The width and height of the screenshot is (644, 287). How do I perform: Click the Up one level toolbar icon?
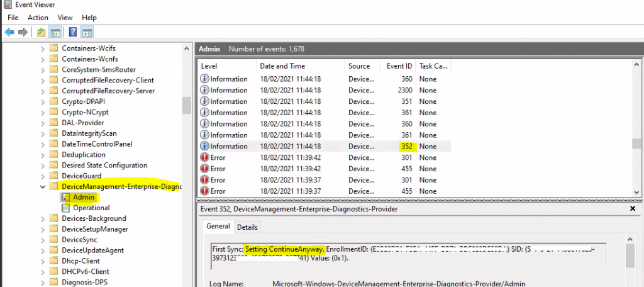41,32
